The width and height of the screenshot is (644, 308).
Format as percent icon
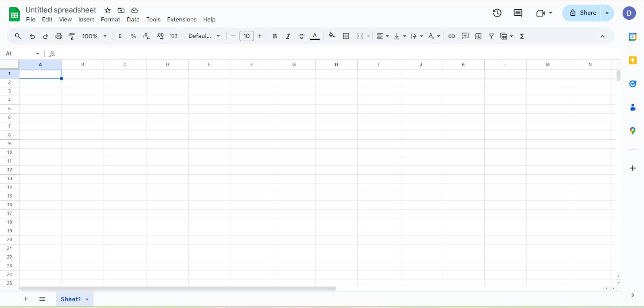(x=133, y=36)
